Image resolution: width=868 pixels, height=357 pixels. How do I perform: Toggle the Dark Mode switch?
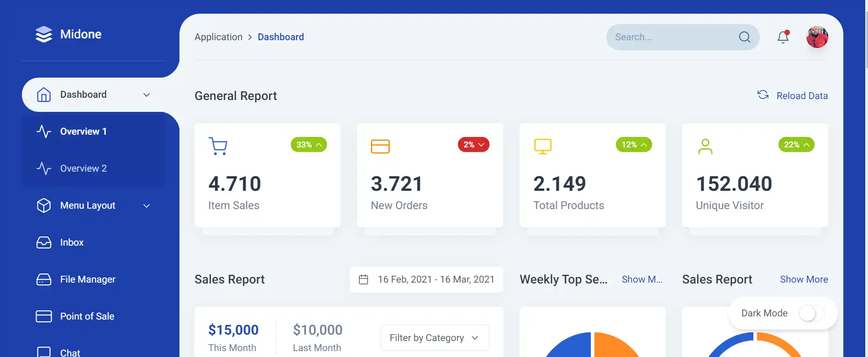[x=811, y=313]
